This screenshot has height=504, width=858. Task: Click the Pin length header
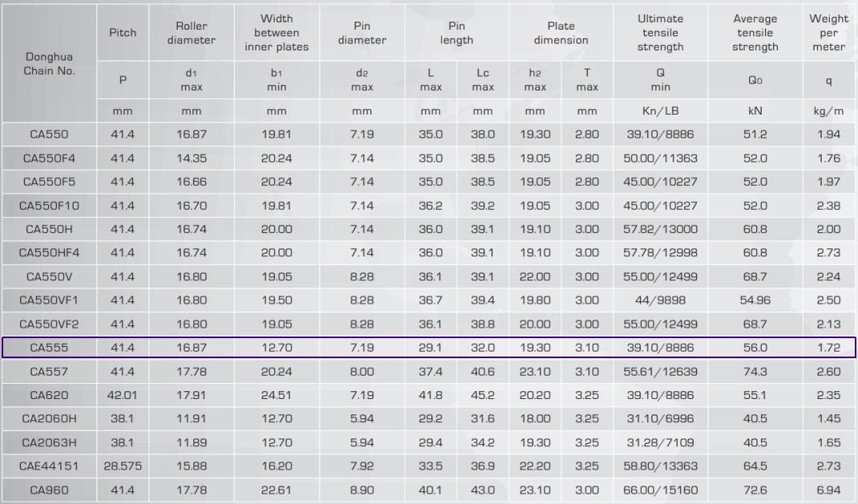(456, 33)
